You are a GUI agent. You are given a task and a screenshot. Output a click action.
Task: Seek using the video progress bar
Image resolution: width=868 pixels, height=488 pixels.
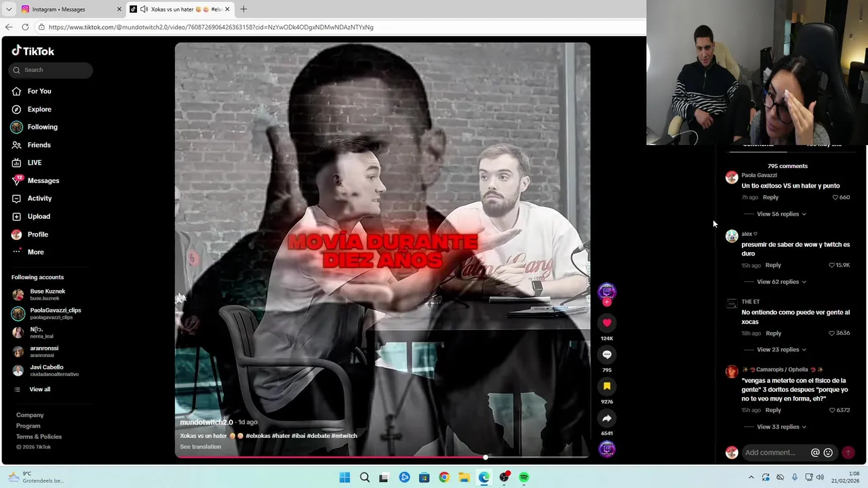click(x=382, y=457)
